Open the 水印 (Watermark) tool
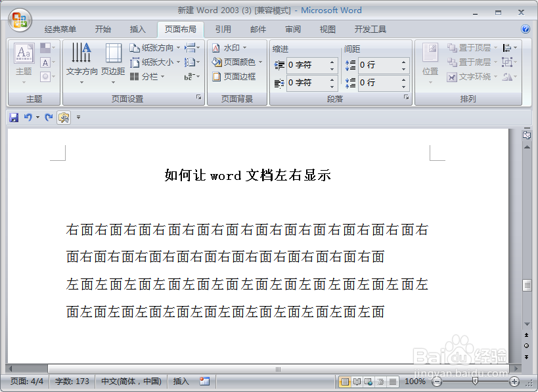The width and height of the screenshot is (538, 392). click(233, 47)
